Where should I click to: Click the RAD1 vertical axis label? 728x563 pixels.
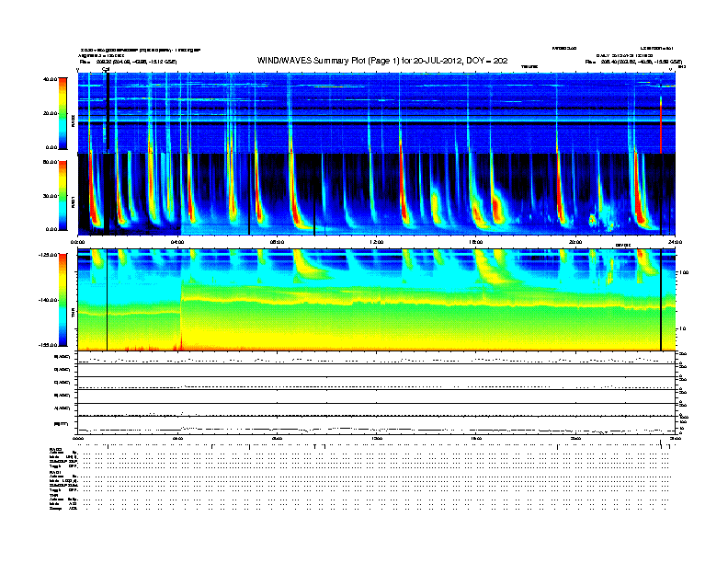coord(73,201)
